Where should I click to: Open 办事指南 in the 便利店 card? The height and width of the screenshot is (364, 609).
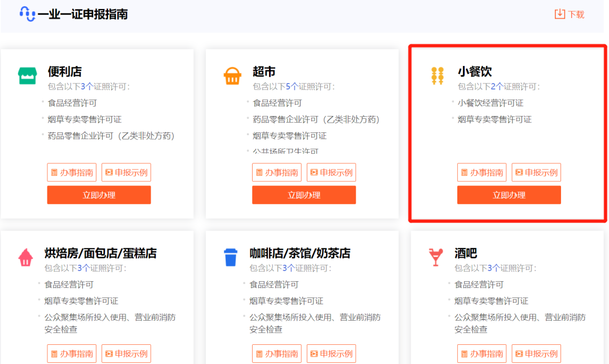coord(72,172)
